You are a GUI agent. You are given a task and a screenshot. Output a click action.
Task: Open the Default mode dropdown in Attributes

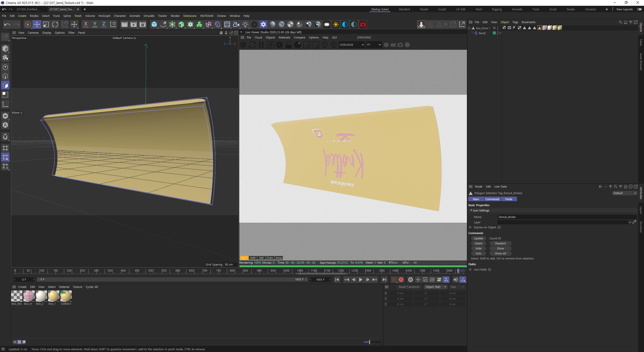click(624, 193)
